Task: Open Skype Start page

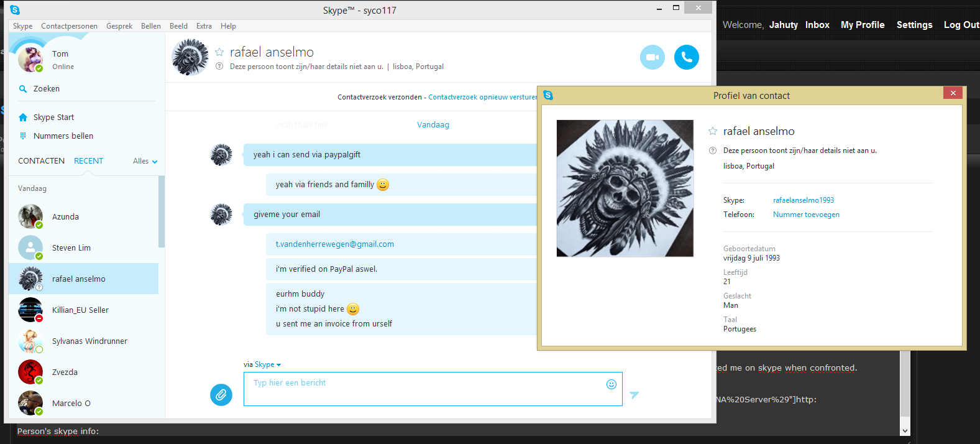Action: [x=53, y=117]
